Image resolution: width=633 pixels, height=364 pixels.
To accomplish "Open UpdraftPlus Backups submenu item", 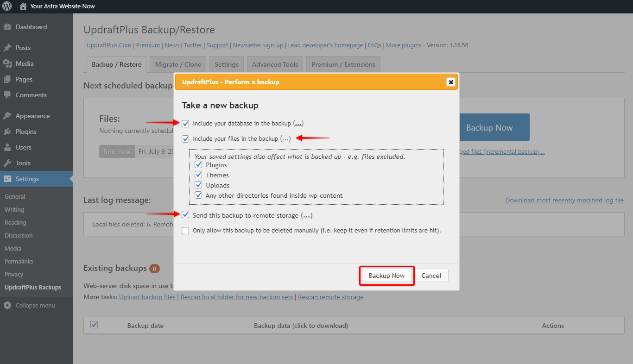I will click(x=33, y=287).
